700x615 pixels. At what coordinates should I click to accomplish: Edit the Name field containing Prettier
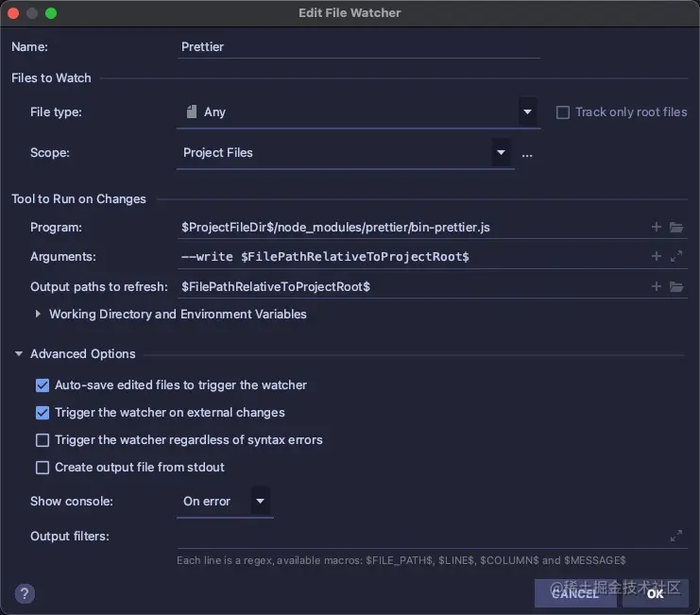[358, 47]
